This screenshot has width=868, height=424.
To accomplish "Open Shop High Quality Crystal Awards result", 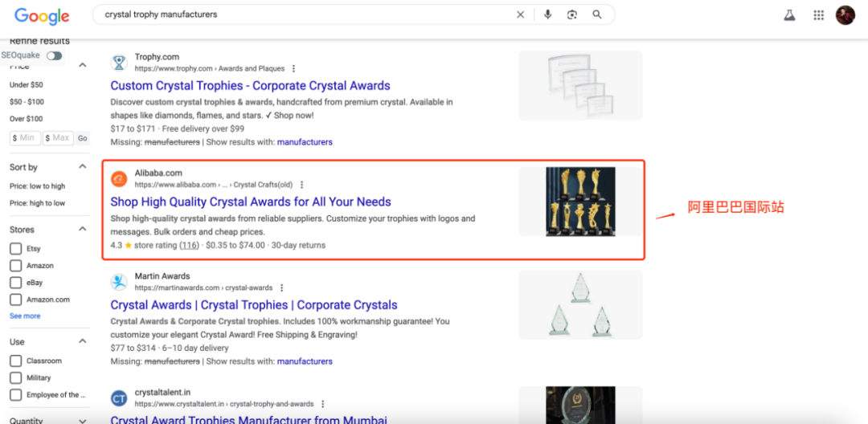I will (x=251, y=202).
